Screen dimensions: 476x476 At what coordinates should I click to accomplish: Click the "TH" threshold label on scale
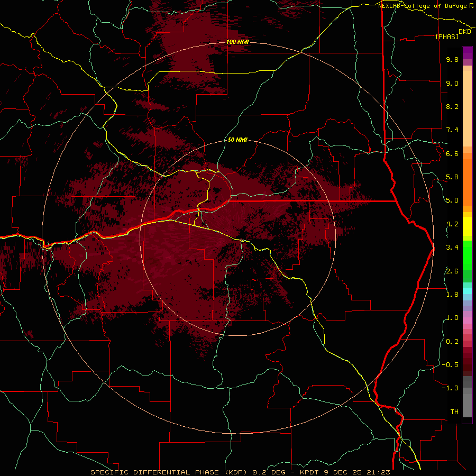454,412
